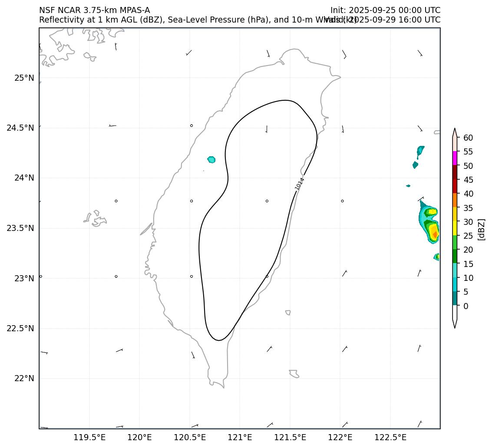Click the Penghu islands outline west of Taiwan
Viewport: 492px width, 448px height.
(x=96, y=218)
